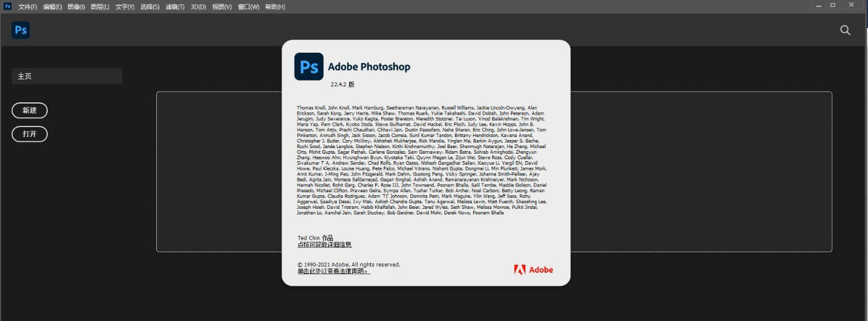Click the legal notices link

334,271
